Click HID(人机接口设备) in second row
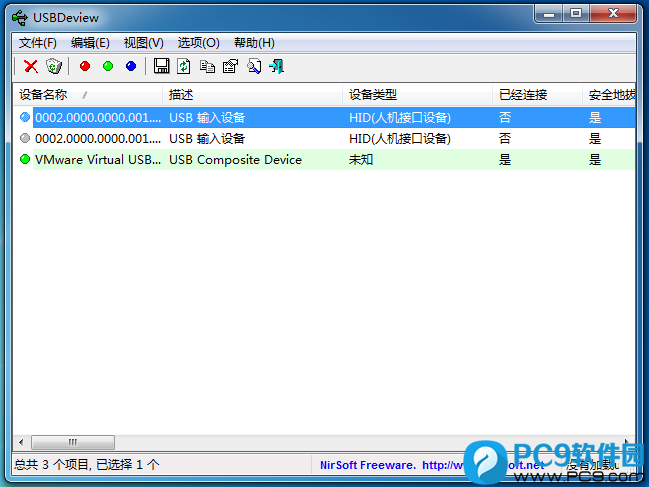This screenshot has width=649, height=487. point(400,139)
